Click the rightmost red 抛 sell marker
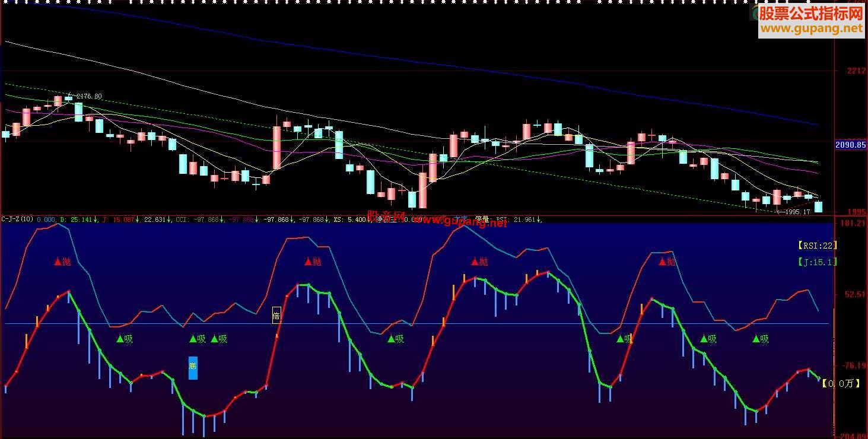The height and width of the screenshot is (439, 868). 667,262
